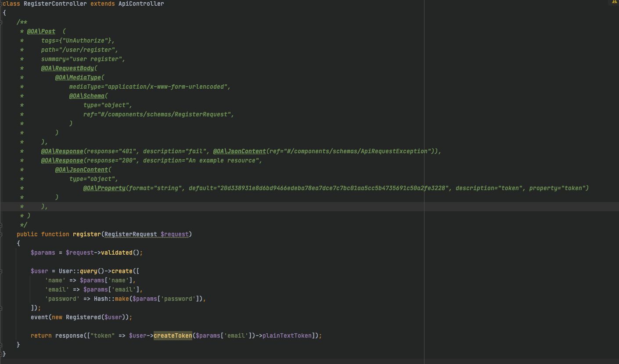Click the yellow warning inspection icon

tap(614, 2)
